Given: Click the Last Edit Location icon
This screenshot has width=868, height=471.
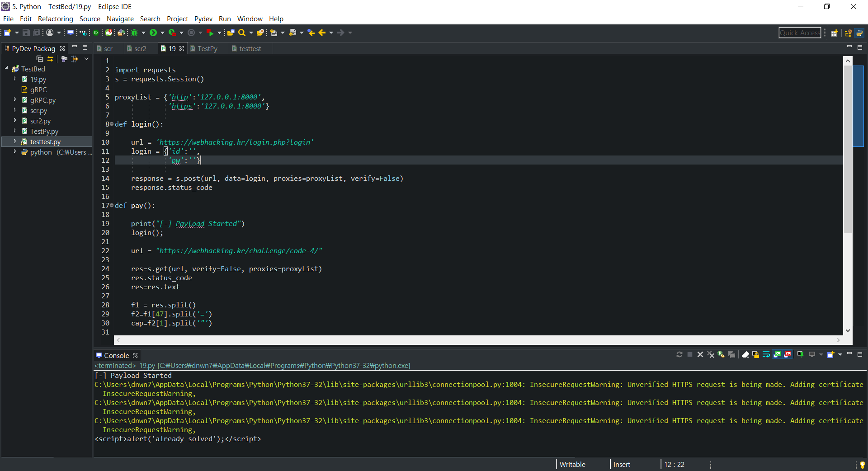Looking at the screenshot, I should tap(311, 33).
